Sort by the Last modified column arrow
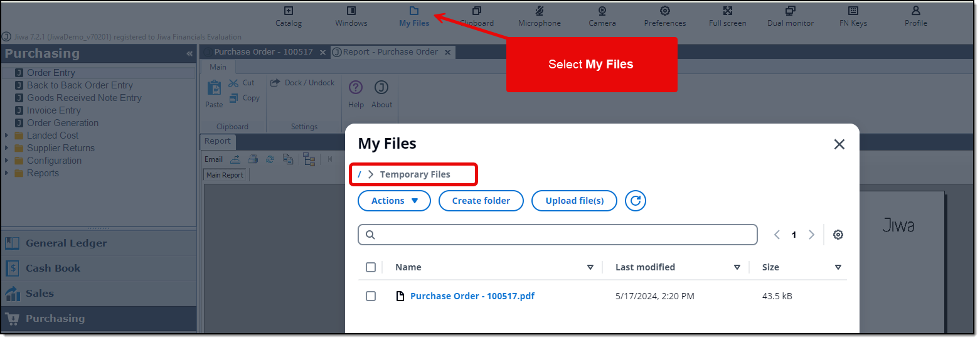The height and width of the screenshot is (340, 980). point(737,267)
